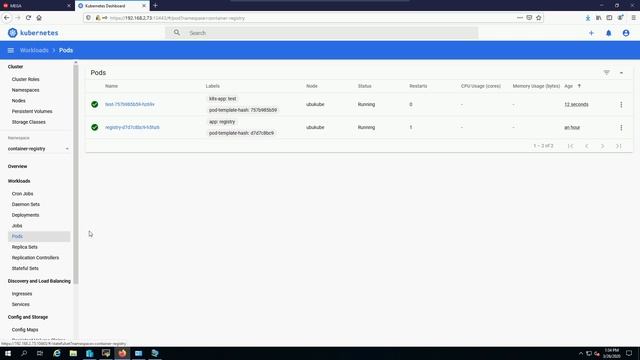Click the taskbar clock
The image size is (640, 360).
click(611, 353)
